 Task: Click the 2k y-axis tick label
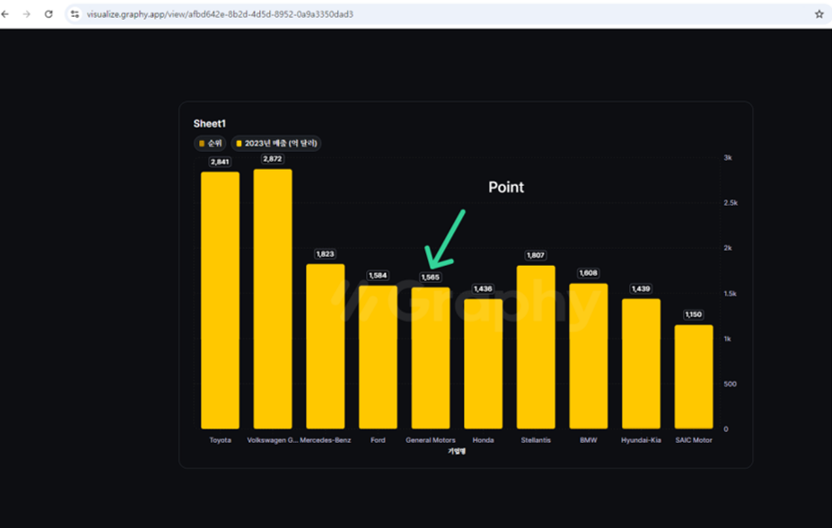click(728, 248)
